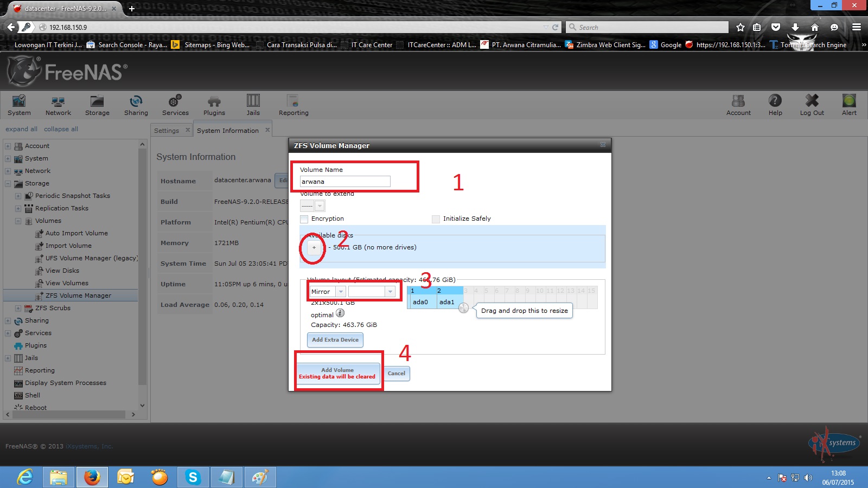Open the Jails toolbar icon
The width and height of the screenshot is (868, 488).
(253, 105)
